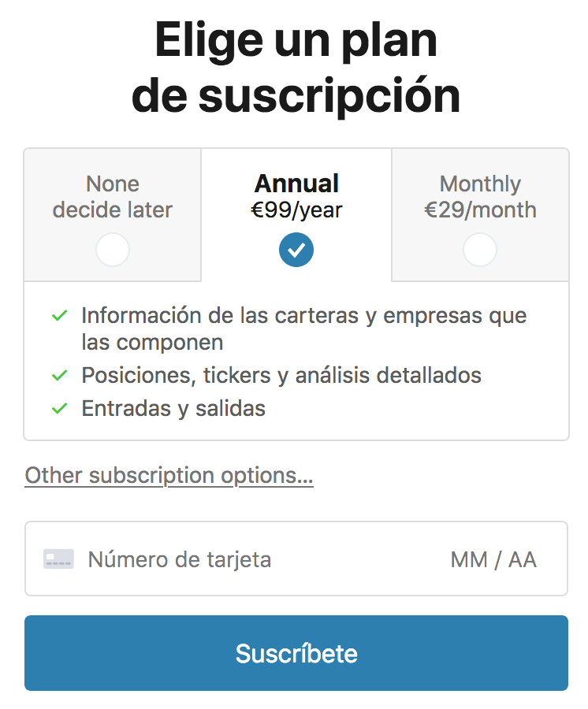Image resolution: width=588 pixels, height=709 pixels.
Task: Click green checkmark beside Información de las carteras
Action: click(59, 316)
